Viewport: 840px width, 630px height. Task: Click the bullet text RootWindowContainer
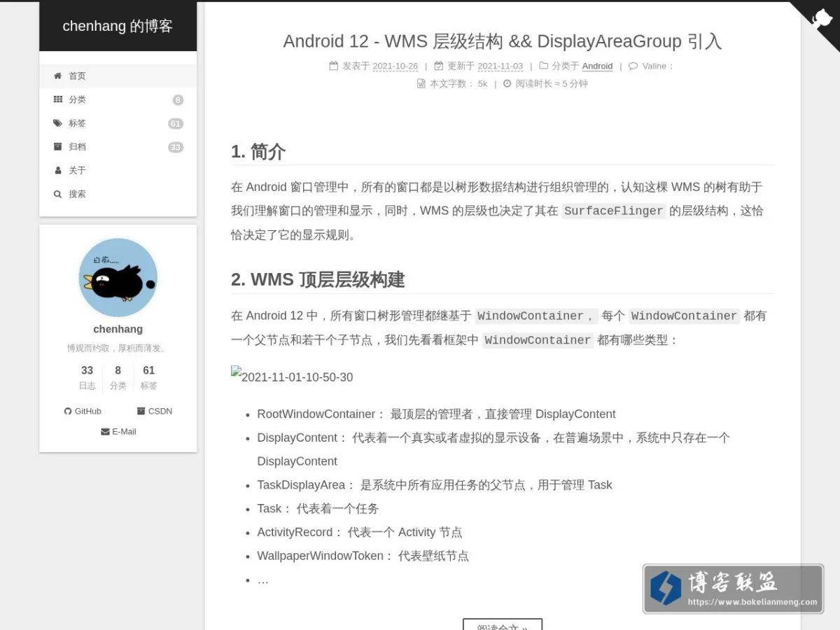pos(316,414)
